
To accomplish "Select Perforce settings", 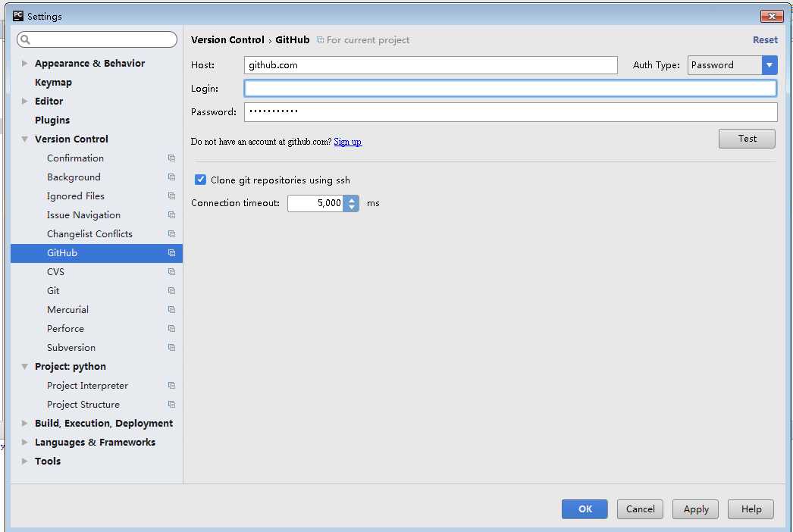I will click(x=65, y=329).
